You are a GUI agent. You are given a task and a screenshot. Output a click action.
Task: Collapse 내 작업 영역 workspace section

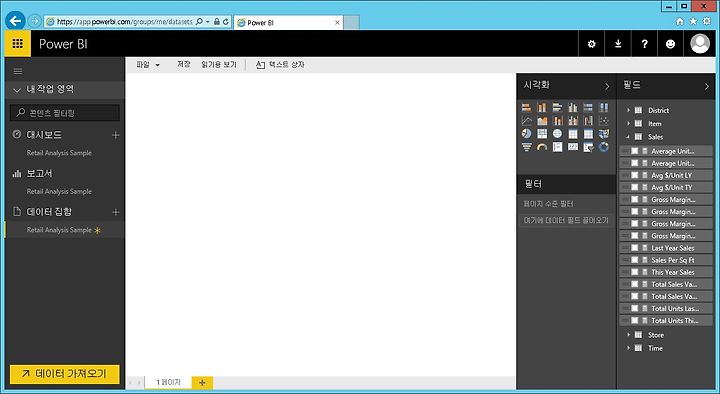pos(17,90)
